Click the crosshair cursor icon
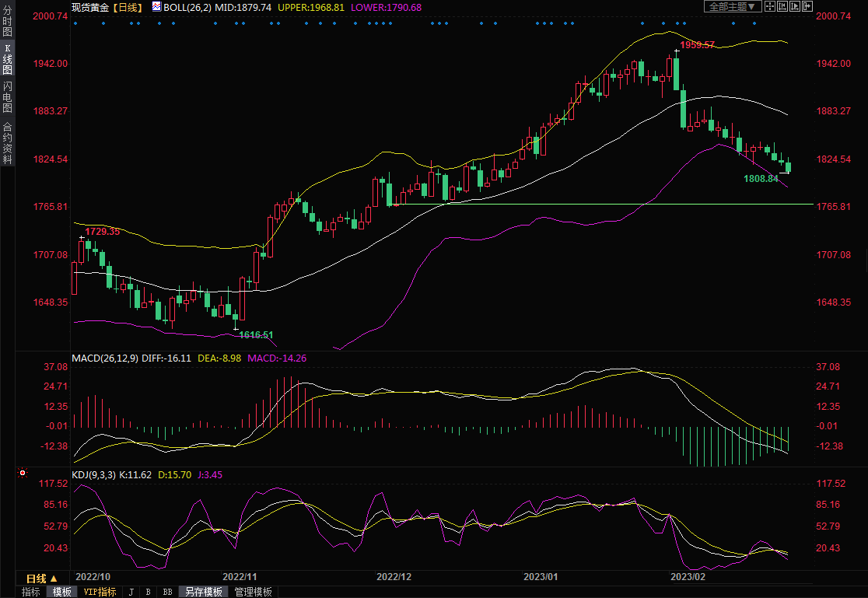Screen dimensions: 868x598 pos(770,6)
